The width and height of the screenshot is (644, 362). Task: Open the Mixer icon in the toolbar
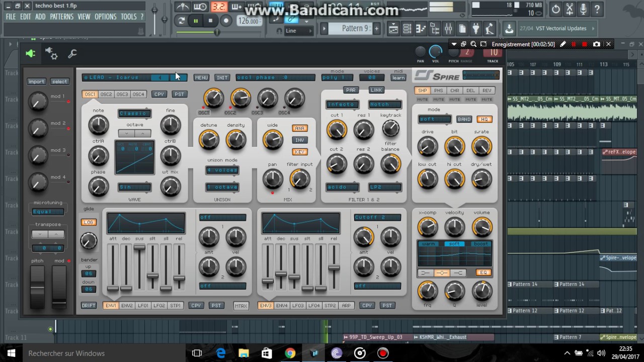[x=448, y=28]
